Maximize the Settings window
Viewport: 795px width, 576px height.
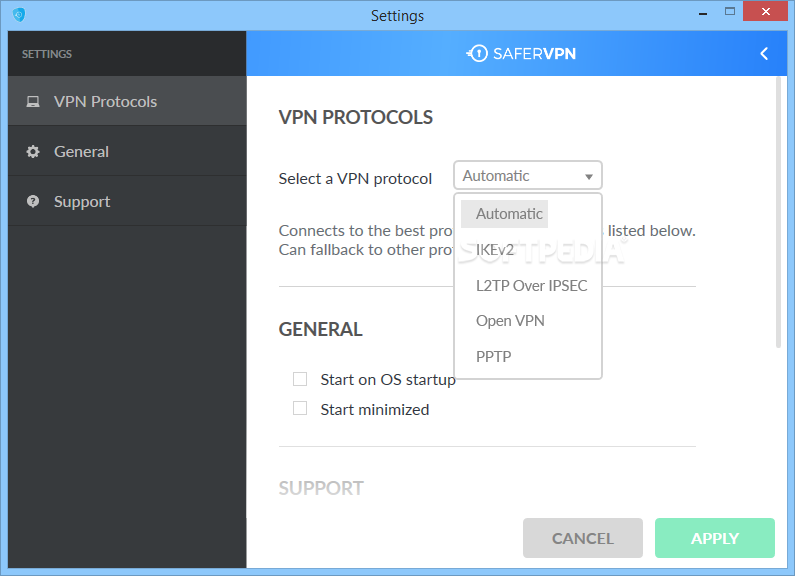click(730, 11)
